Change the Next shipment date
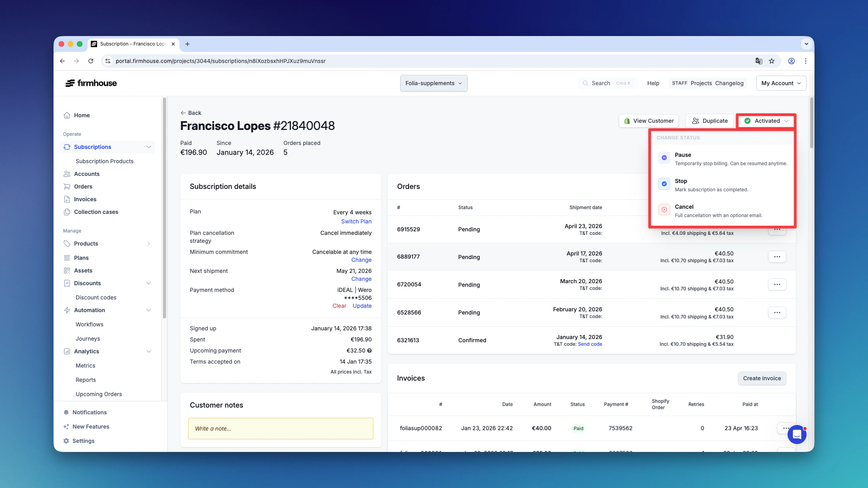Screen dimensions: 868x488 click(361, 279)
